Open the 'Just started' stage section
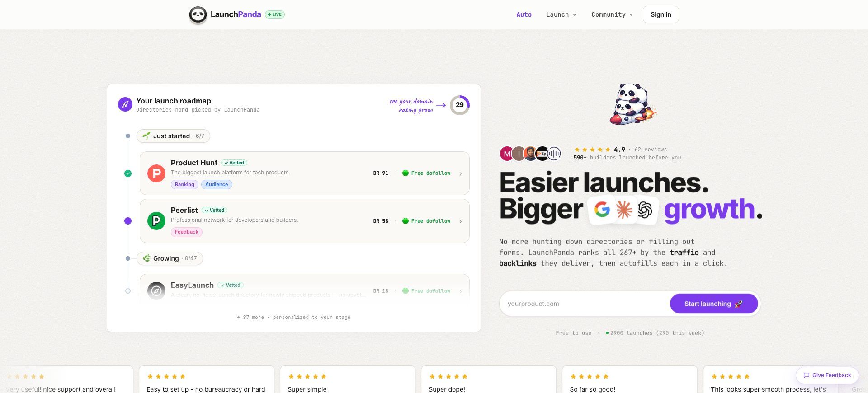Image resolution: width=868 pixels, height=393 pixels. 173,136
